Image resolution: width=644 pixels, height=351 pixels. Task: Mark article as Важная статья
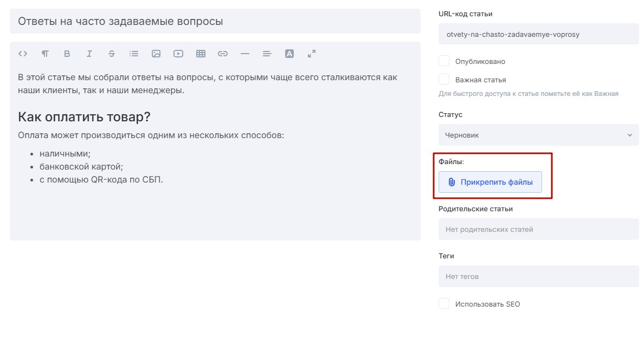tap(444, 80)
